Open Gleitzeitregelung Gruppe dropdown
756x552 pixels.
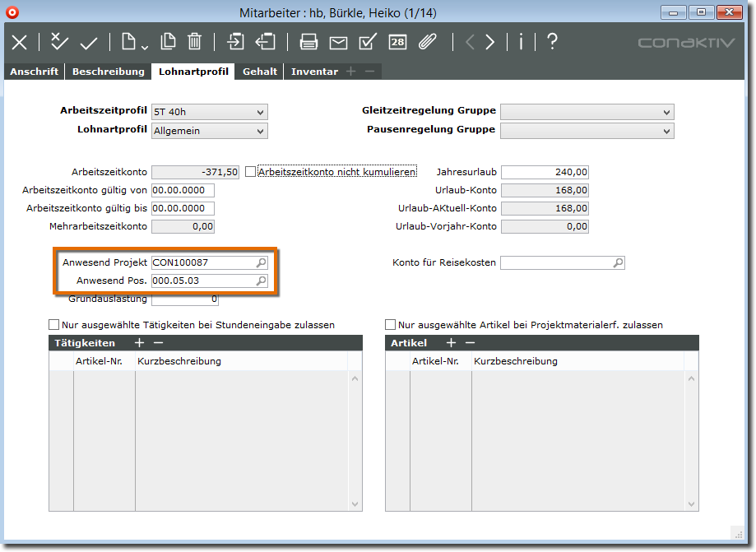point(587,113)
